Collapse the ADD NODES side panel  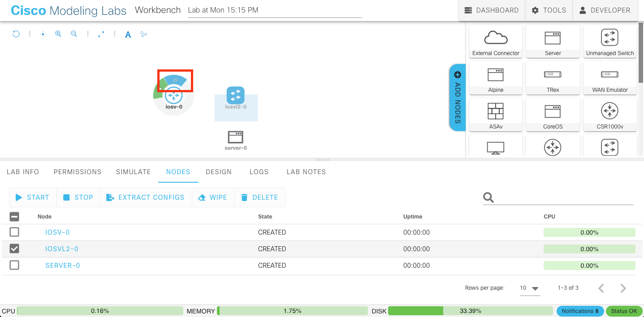tap(458, 97)
